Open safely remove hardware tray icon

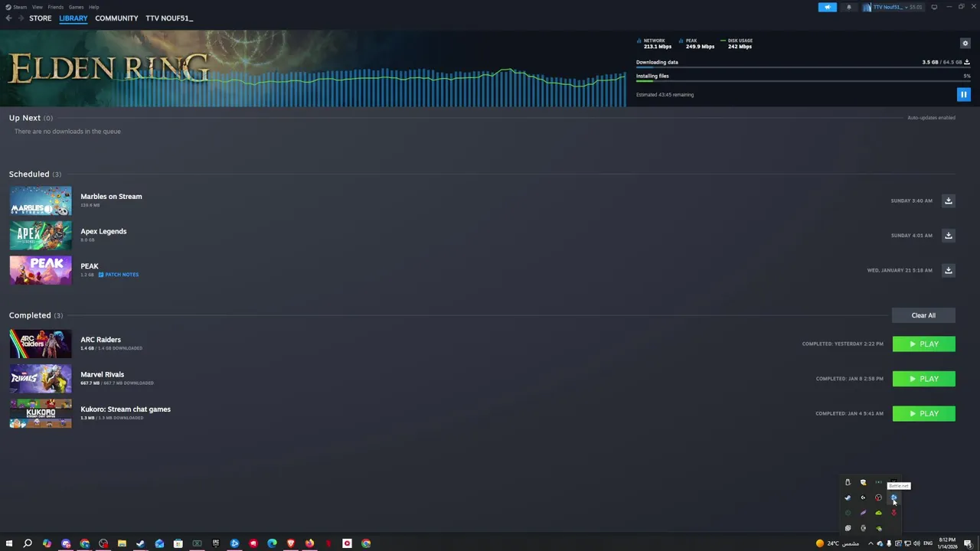coord(848,482)
